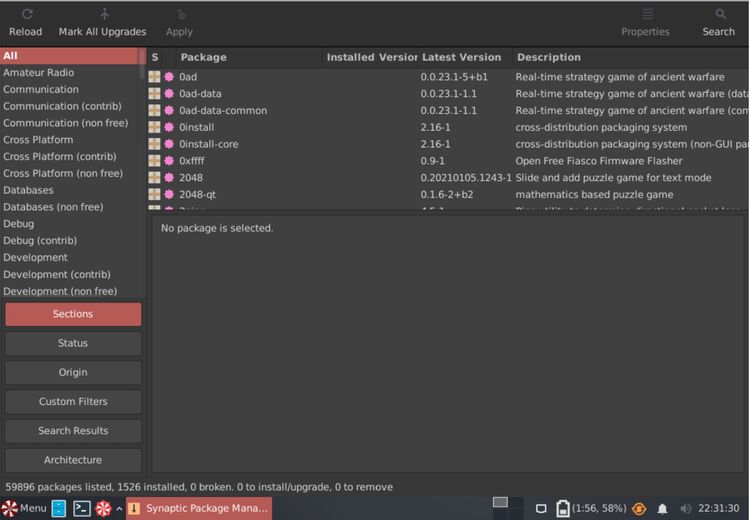Select Development (contrib) section
This screenshot has height=520, width=750.
click(69, 274)
